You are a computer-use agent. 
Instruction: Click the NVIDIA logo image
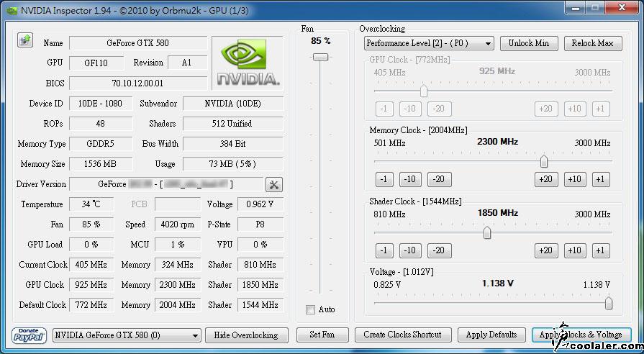248,62
